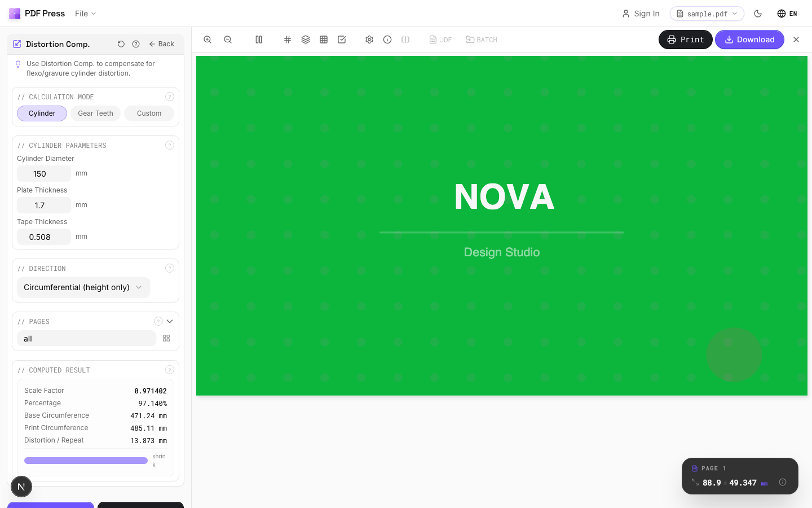Click the Percentage value 97.140%

tap(153, 403)
